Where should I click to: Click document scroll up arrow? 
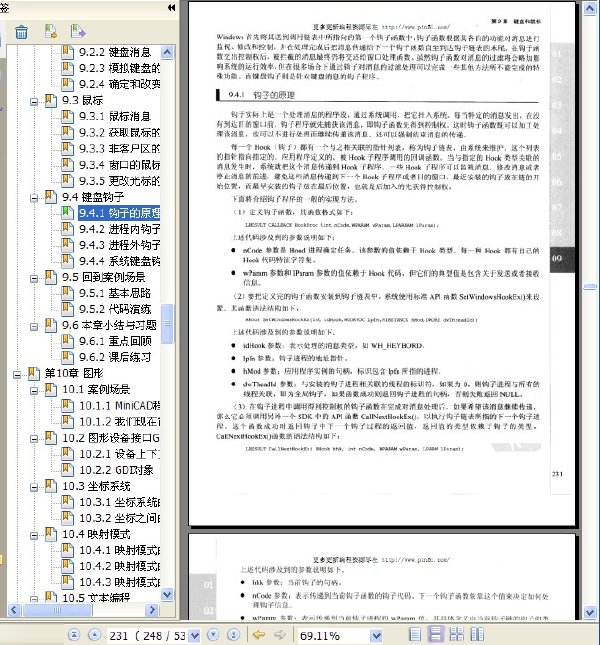pyautogui.click(x=590, y=9)
